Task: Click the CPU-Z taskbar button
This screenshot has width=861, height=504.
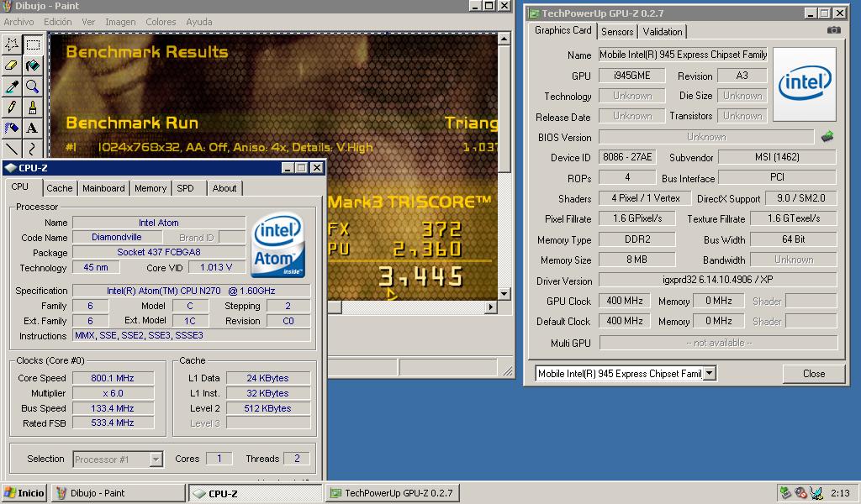Action: (x=256, y=493)
